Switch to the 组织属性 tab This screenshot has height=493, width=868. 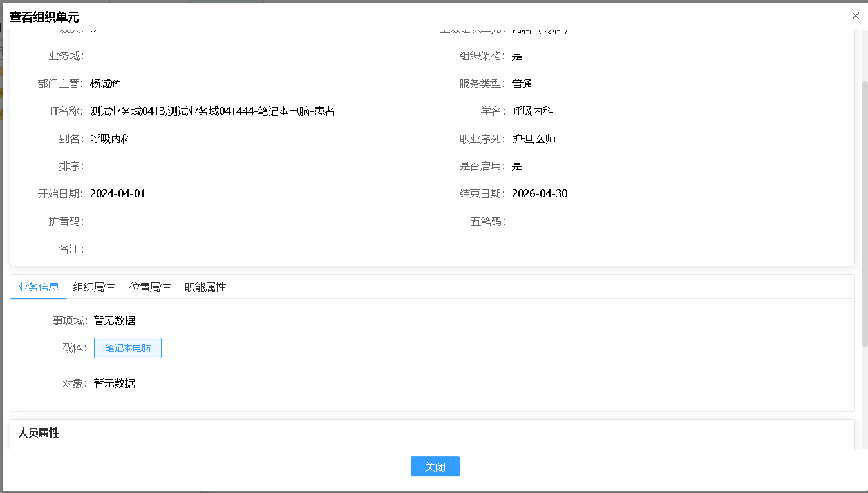click(x=93, y=287)
